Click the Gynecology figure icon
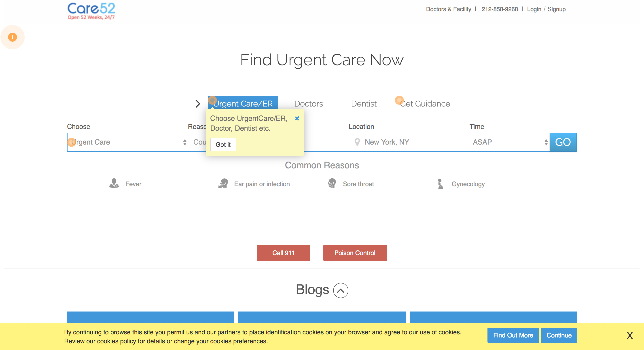The height and width of the screenshot is (350, 644). pos(440,184)
